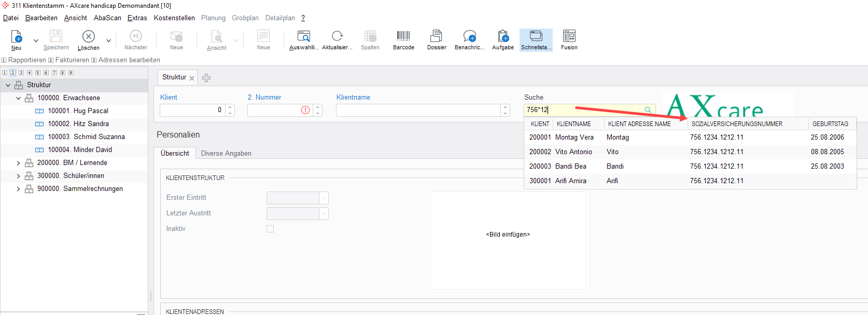Open the Letzter Austritt dropdown

click(x=324, y=213)
